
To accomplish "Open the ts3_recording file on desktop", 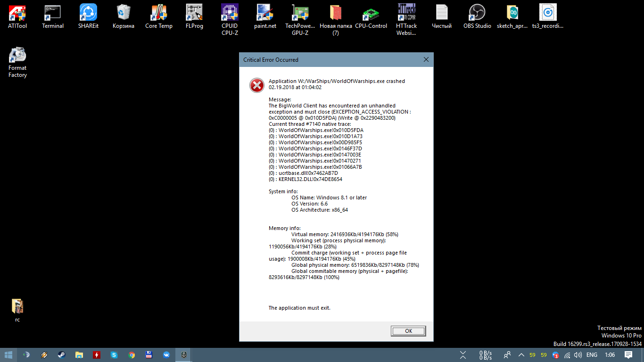I will coord(548,16).
